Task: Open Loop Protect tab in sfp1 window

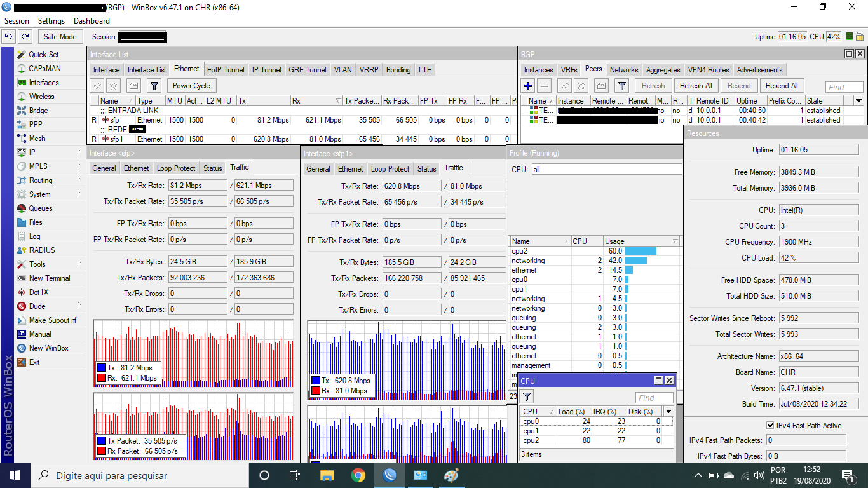Action: [x=390, y=169]
